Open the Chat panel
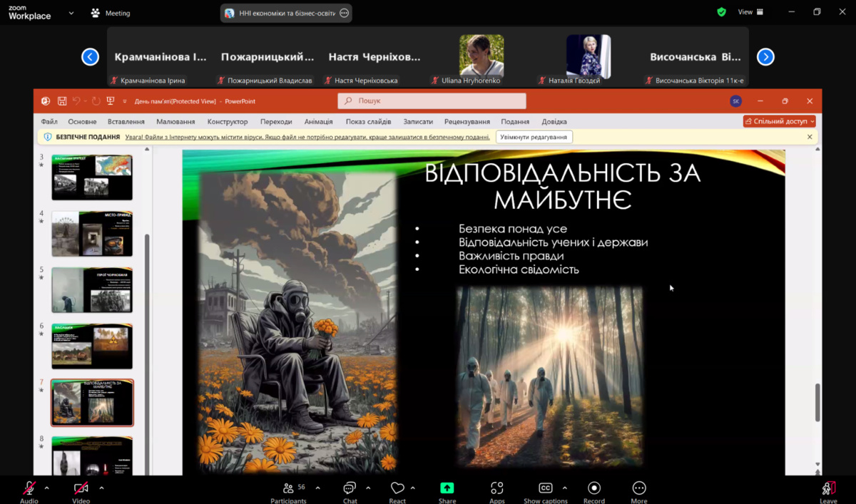This screenshot has height=504, width=856. pyautogui.click(x=350, y=488)
